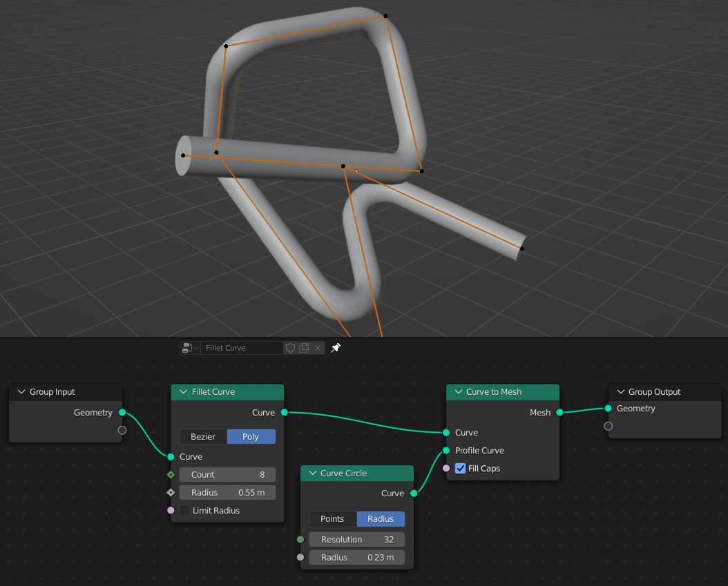Image resolution: width=728 pixels, height=586 pixels.
Task: Collapse the Fillet Curve node
Action: pyautogui.click(x=182, y=391)
